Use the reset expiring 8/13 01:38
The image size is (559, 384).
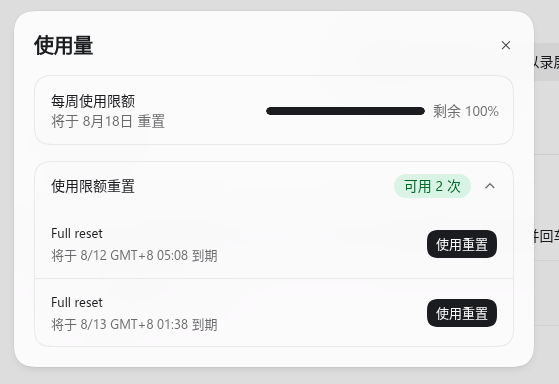[x=462, y=313]
